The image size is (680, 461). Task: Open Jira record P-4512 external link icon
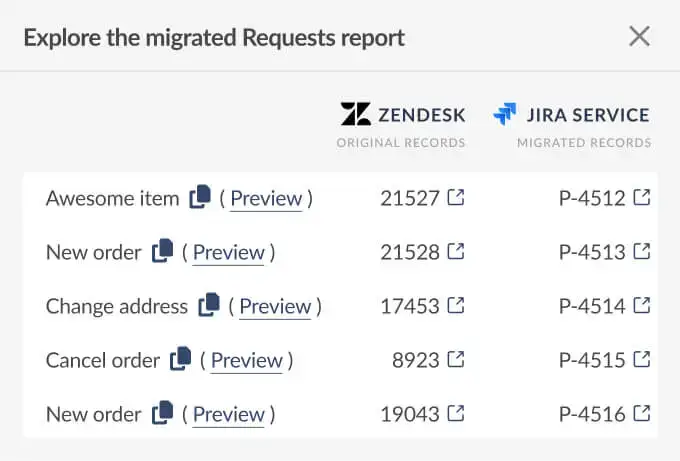642,198
